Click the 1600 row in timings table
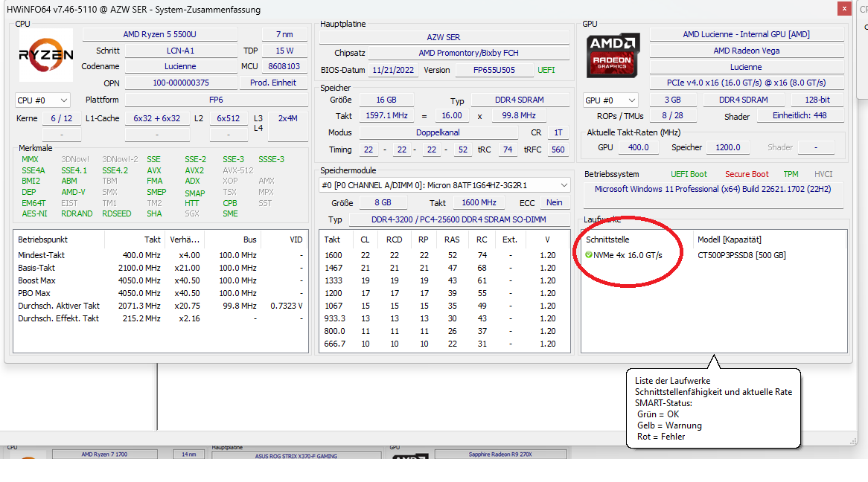Screen dimensions: 868x482 click(444, 255)
